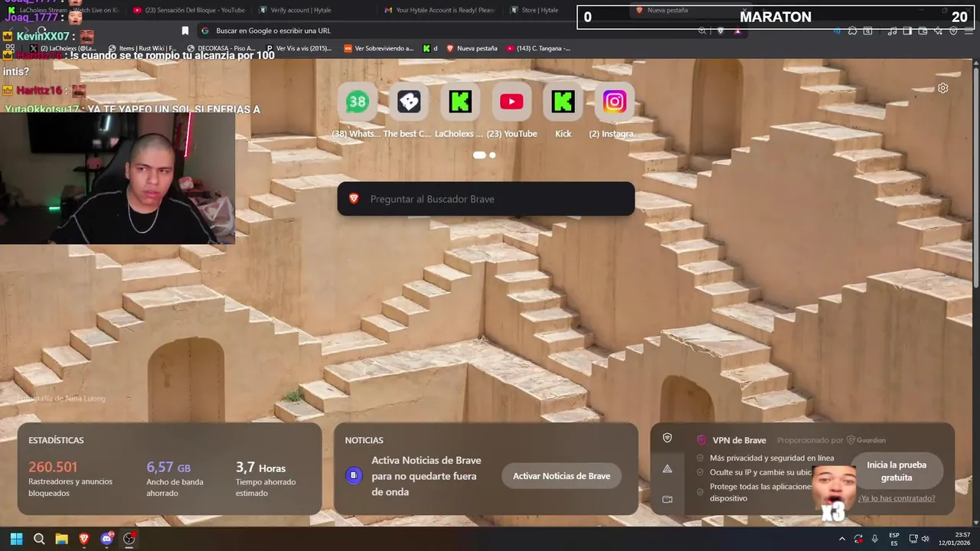Open the LaCholexs Kick shortcut tile
Viewport: 980px width, 551px height.
point(460,102)
